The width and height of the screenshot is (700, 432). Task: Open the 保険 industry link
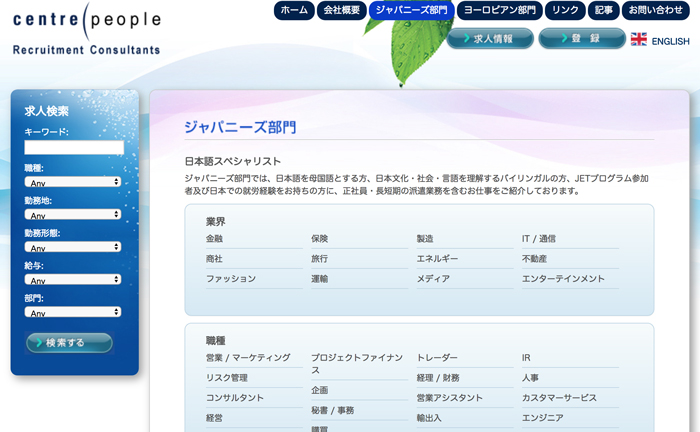(320, 239)
